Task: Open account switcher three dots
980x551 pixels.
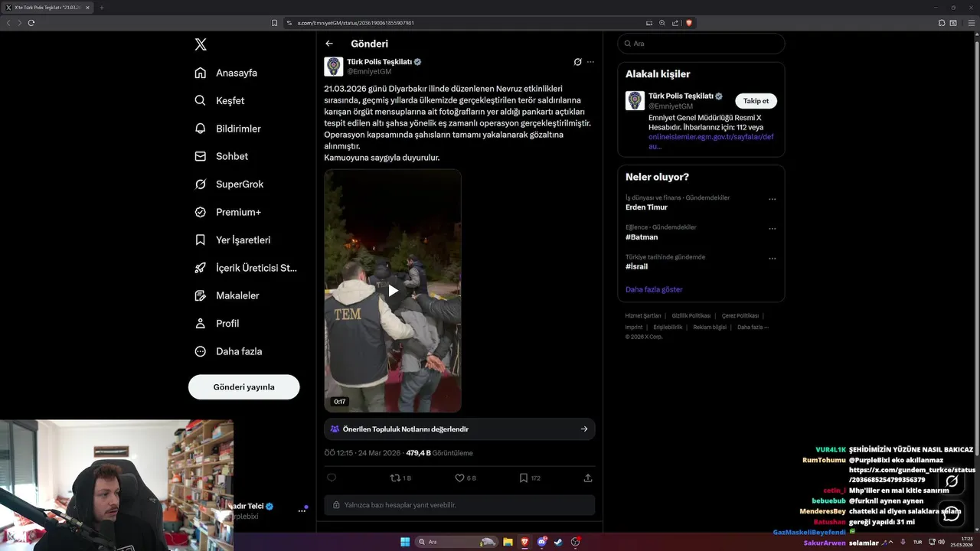Action: [302, 510]
